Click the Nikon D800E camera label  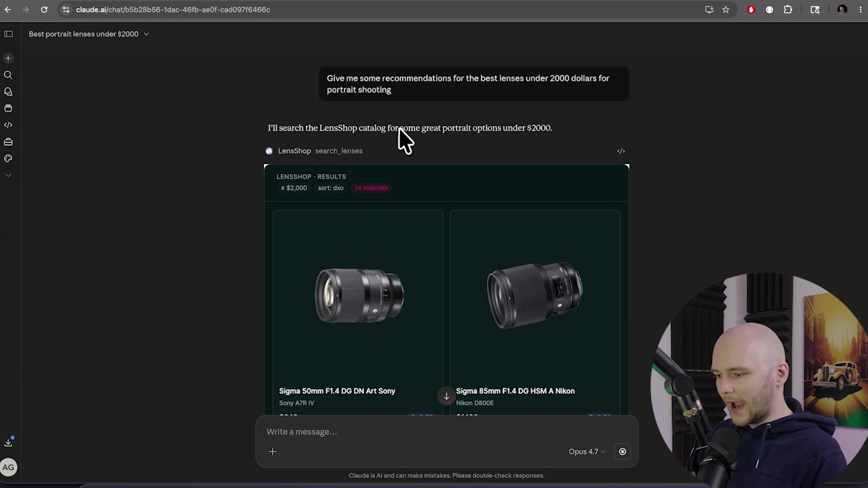(475, 403)
